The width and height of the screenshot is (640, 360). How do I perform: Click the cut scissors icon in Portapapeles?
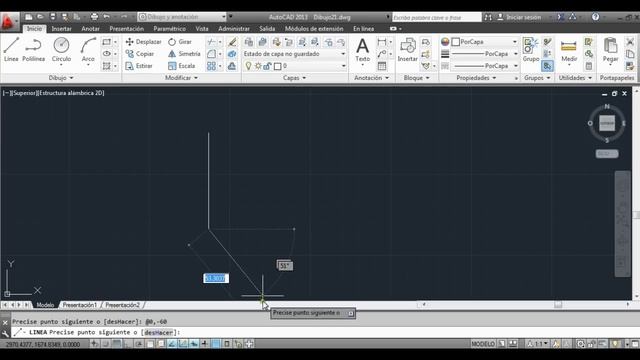tap(630, 42)
